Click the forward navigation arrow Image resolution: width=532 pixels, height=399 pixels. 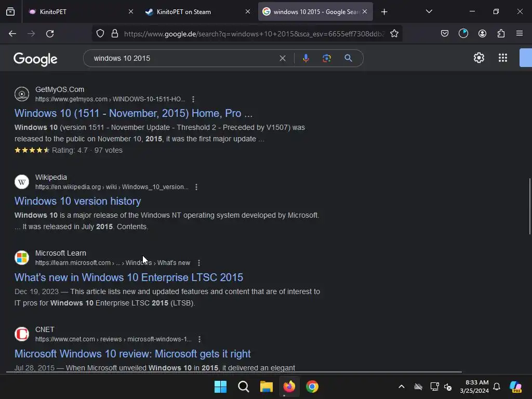click(31, 34)
